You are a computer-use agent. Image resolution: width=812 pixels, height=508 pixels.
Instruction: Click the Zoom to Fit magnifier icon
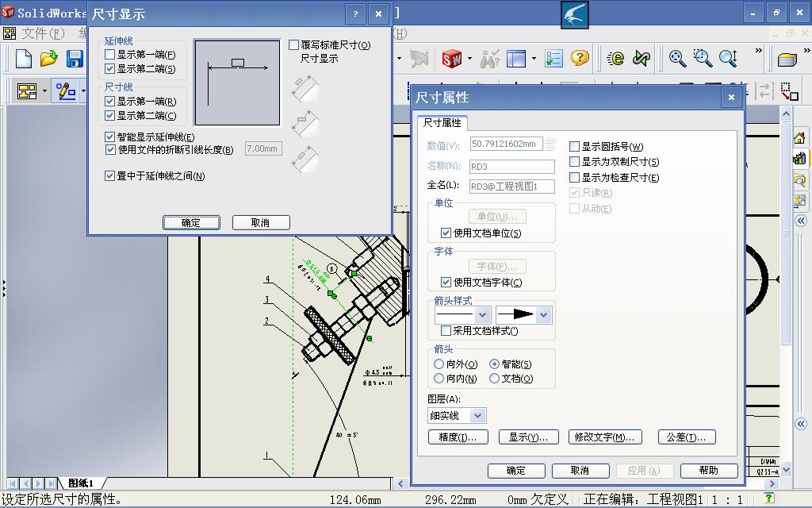coord(677,58)
